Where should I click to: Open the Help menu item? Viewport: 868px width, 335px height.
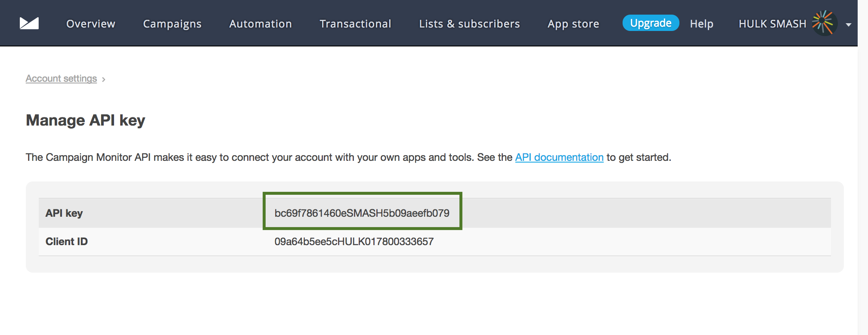point(701,24)
